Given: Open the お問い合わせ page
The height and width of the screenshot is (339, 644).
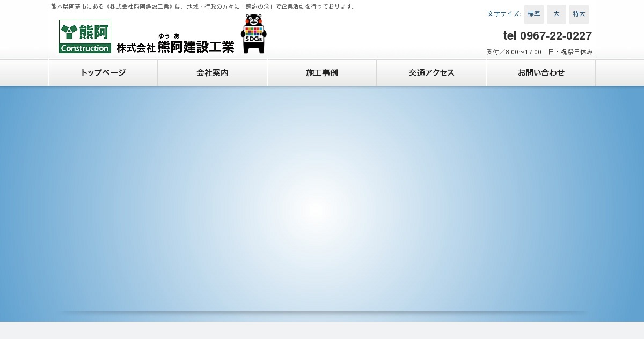Looking at the screenshot, I should click(541, 73).
